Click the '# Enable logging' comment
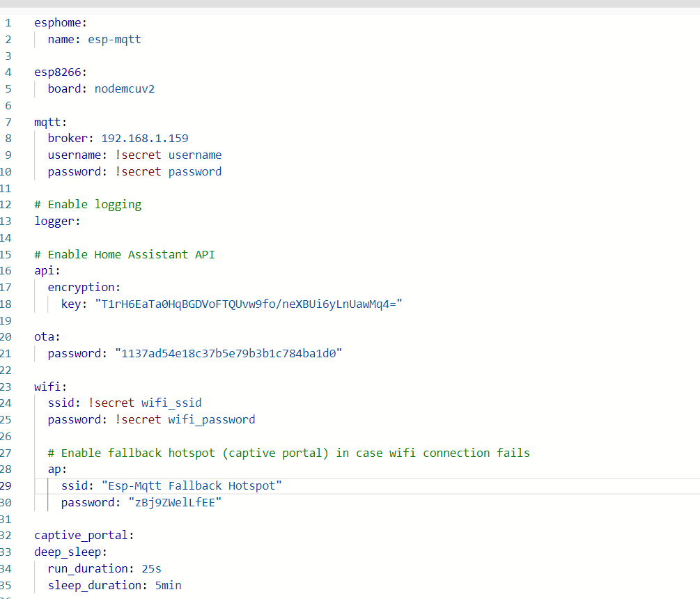The image size is (700, 599). coord(88,205)
